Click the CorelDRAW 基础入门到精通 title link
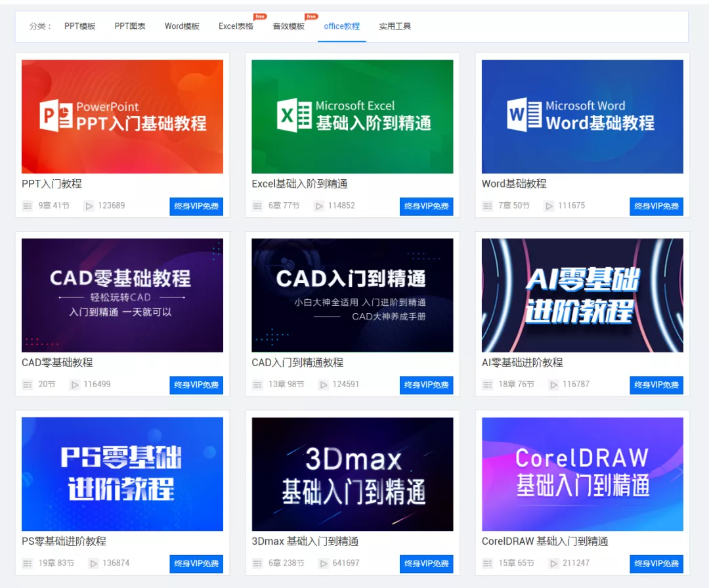 click(x=545, y=541)
